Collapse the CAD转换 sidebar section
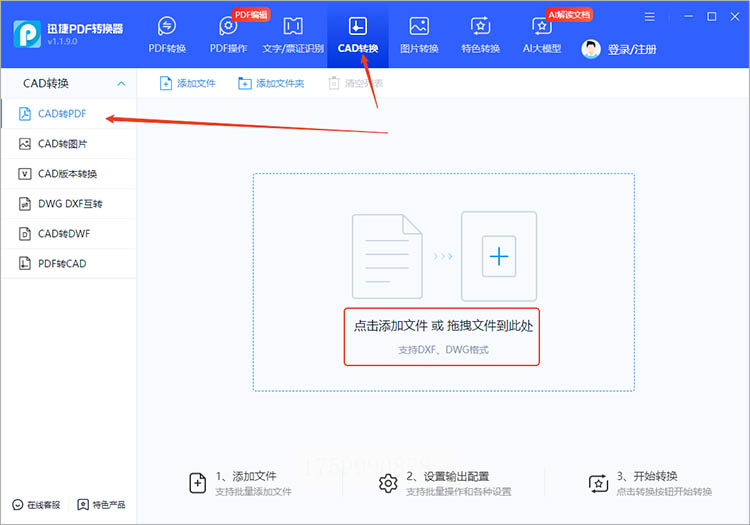The width and height of the screenshot is (750, 525). pos(121,84)
